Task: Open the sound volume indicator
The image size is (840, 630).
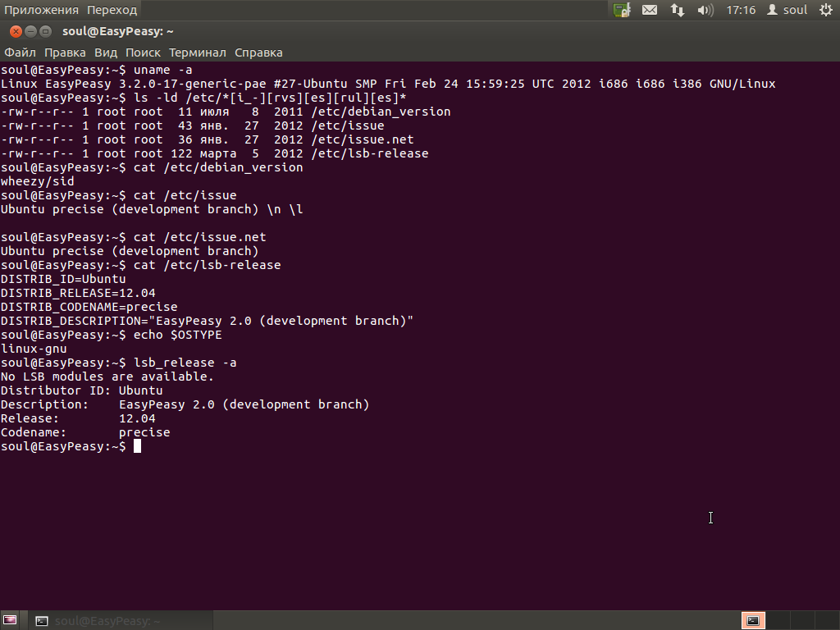Action: (x=705, y=10)
